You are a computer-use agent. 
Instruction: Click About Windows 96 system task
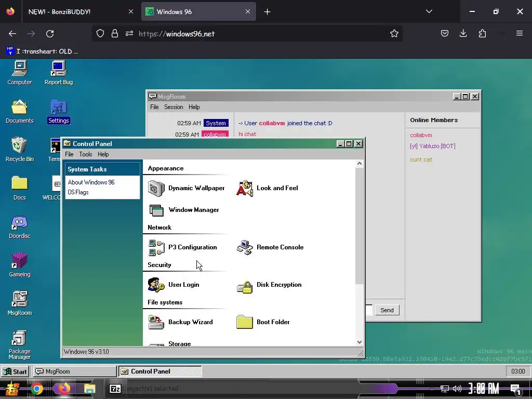coord(91,182)
